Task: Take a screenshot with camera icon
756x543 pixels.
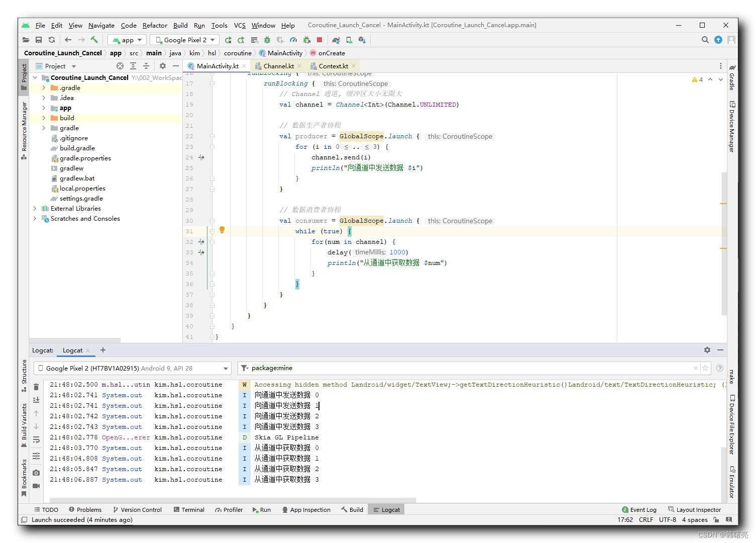Action: tap(36, 473)
